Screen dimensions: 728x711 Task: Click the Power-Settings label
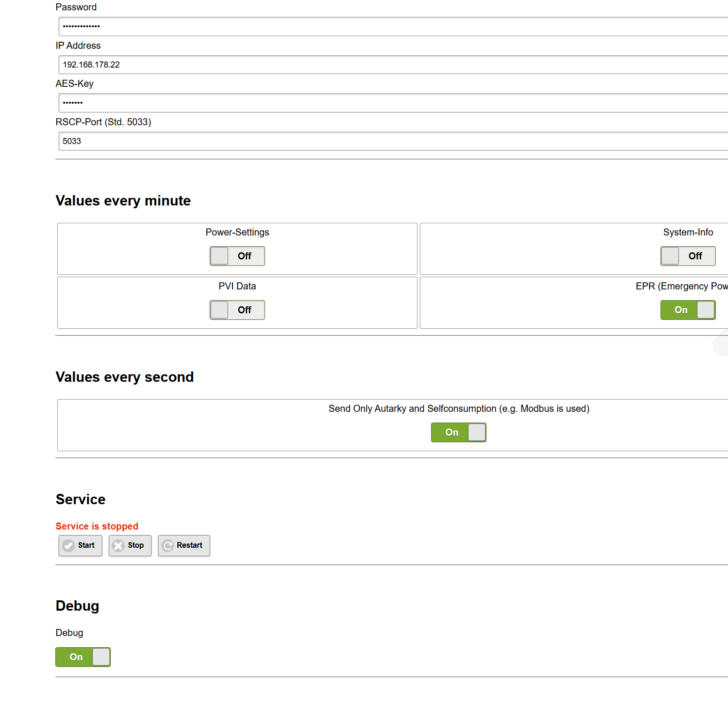237,232
